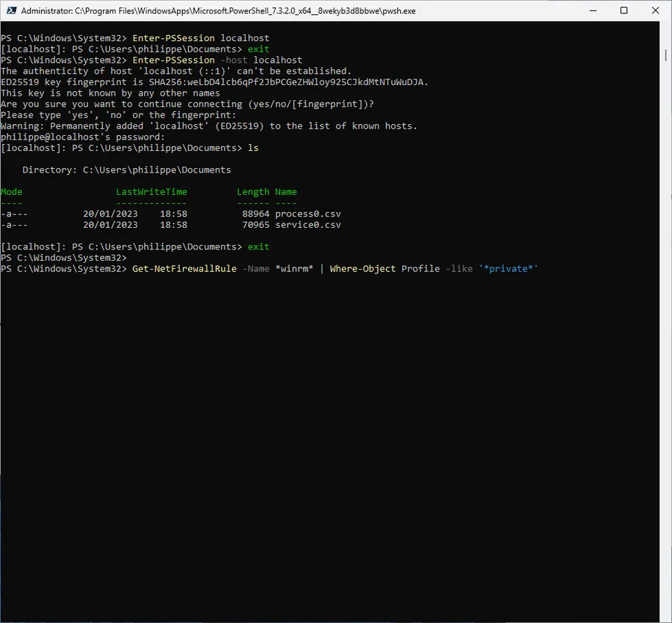Viewport: 672px width, 623px height.
Task: Click the 'Warning: Permanently added' line
Action: [209, 126]
